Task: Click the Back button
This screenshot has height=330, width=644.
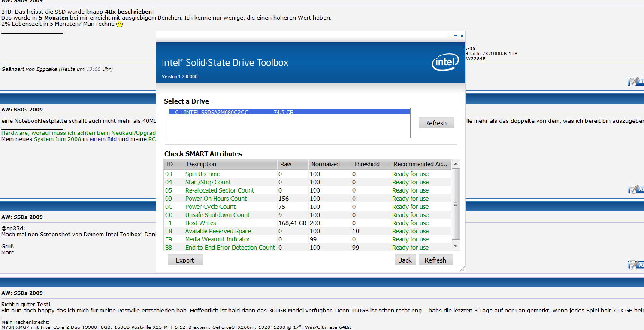Action: (405, 260)
